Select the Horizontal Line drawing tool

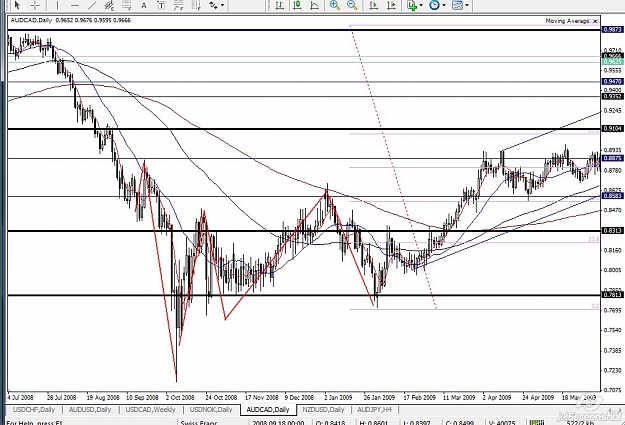(x=75, y=5)
